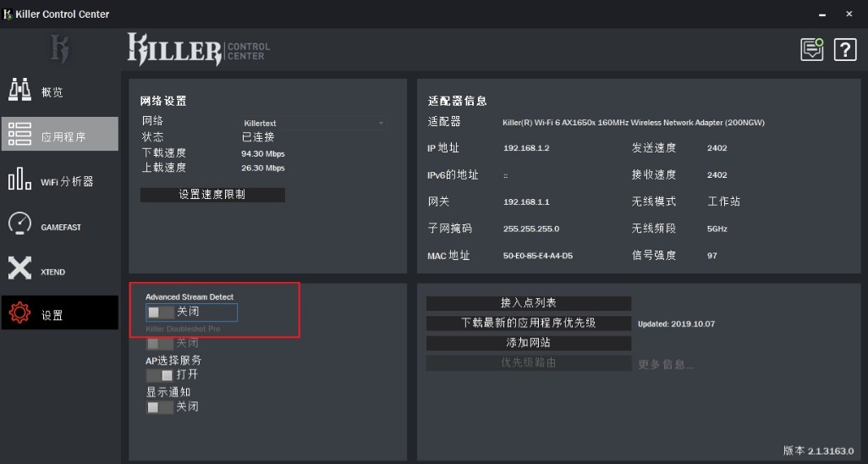Open the Overview binoculars icon
The height and width of the screenshot is (464, 868).
(20, 90)
